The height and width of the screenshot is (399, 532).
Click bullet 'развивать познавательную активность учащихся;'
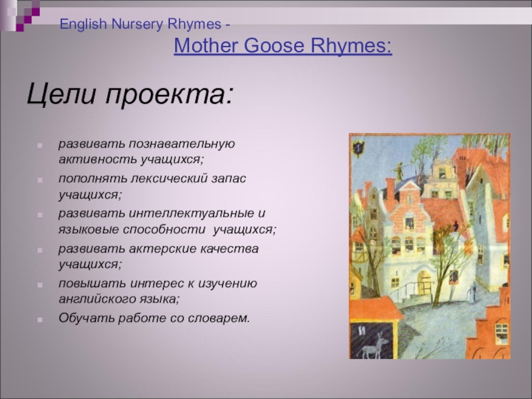tap(146, 152)
